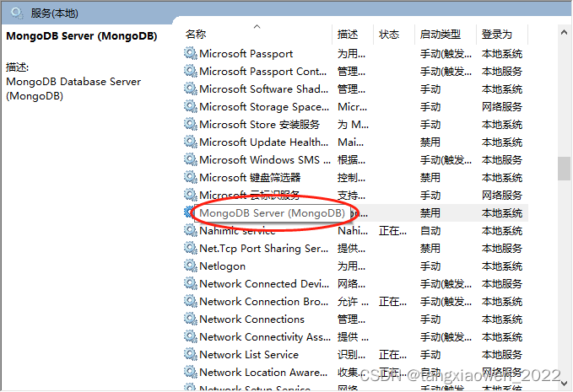Select Microsoft Passport service name
Viewport: 573px width, 392px height.
[246, 54]
